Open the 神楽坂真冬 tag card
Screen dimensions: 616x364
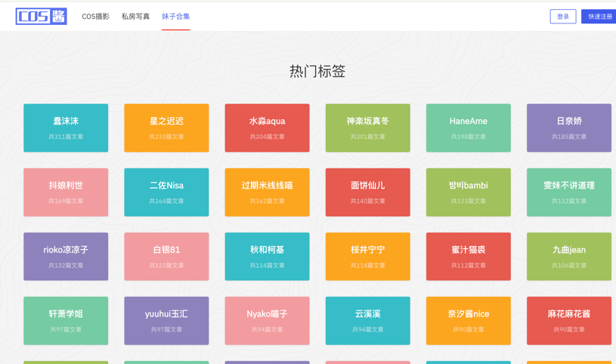[x=367, y=128]
